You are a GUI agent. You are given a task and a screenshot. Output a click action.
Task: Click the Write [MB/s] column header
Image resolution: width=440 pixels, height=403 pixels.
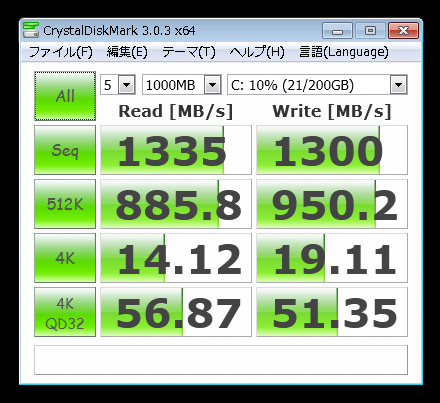pyautogui.click(x=332, y=111)
